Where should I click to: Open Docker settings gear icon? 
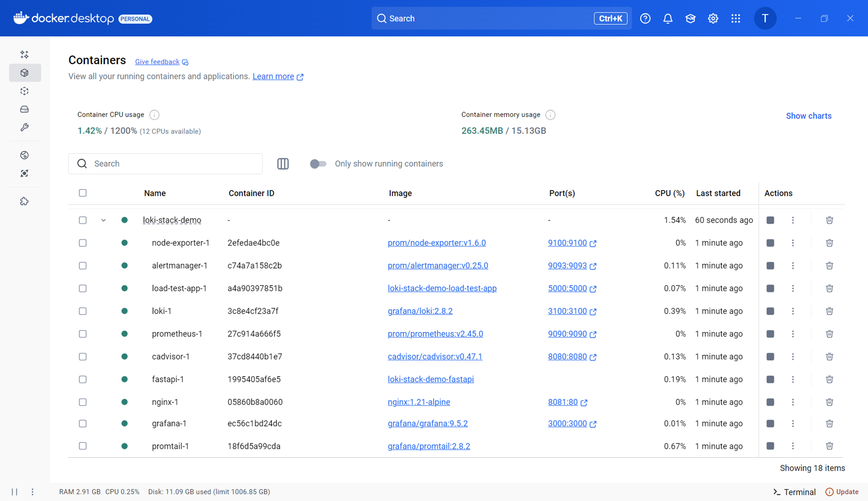coord(713,18)
